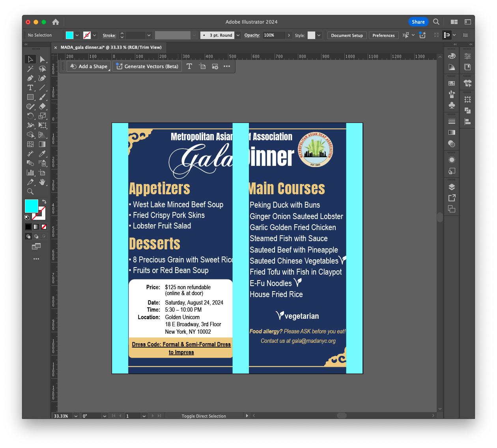
Task: Choose the Perspective Grid tool
Action: point(42,135)
